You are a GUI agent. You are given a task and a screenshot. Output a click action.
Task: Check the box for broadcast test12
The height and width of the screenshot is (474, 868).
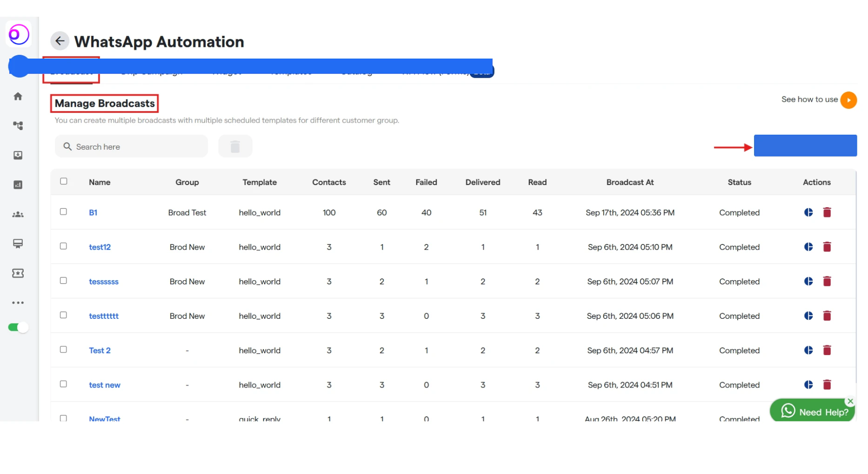(x=64, y=246)
